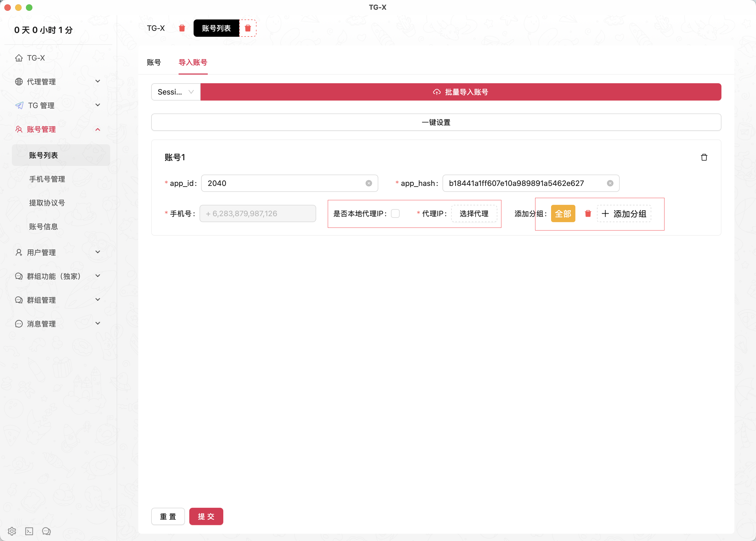
Task: Click the 一键设置 button
Action: [x=436, y=122]
